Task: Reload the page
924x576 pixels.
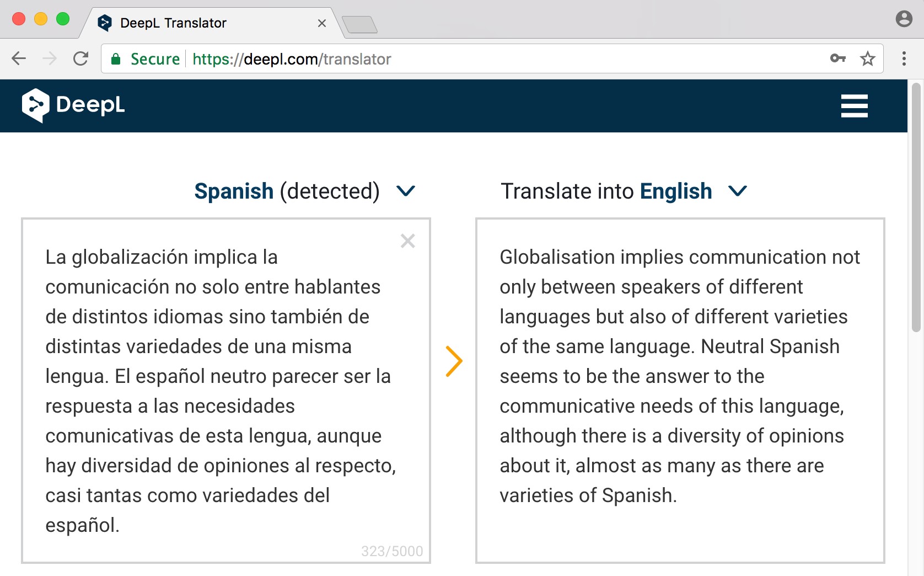Action: coord(81,58)
